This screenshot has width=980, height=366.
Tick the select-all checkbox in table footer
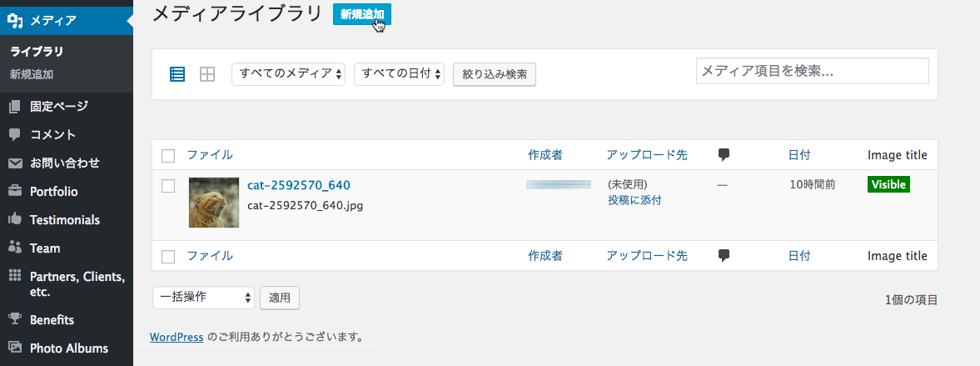coord(168,257)
